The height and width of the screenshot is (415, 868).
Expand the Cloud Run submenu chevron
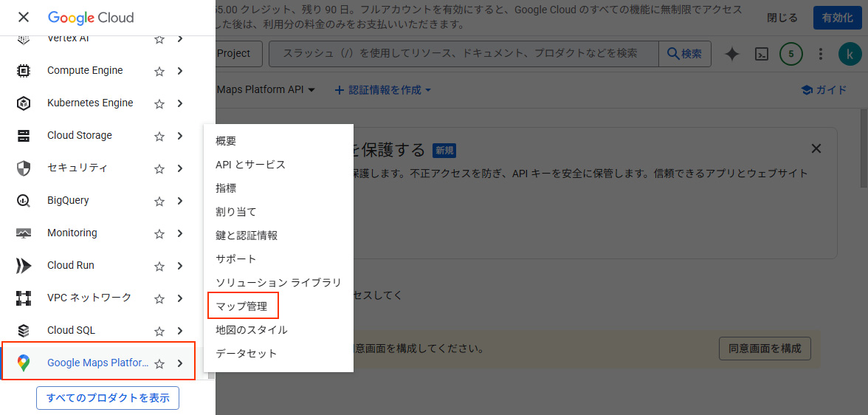pyautogui.click(x=179, y=266)
